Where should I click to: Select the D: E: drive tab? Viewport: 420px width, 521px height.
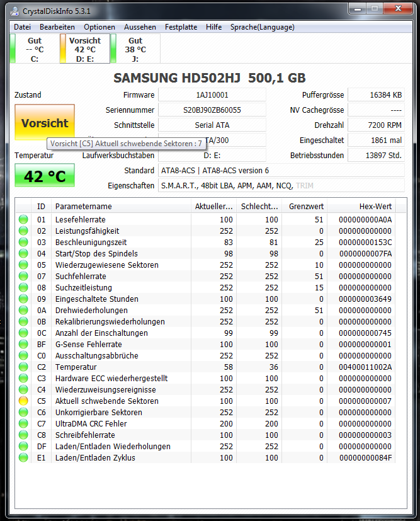point(85,49)
